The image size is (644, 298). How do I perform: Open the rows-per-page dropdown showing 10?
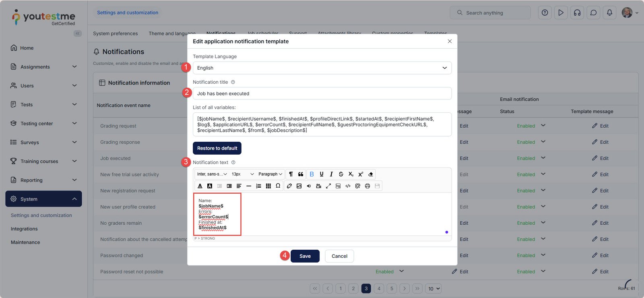click(433, 289)
